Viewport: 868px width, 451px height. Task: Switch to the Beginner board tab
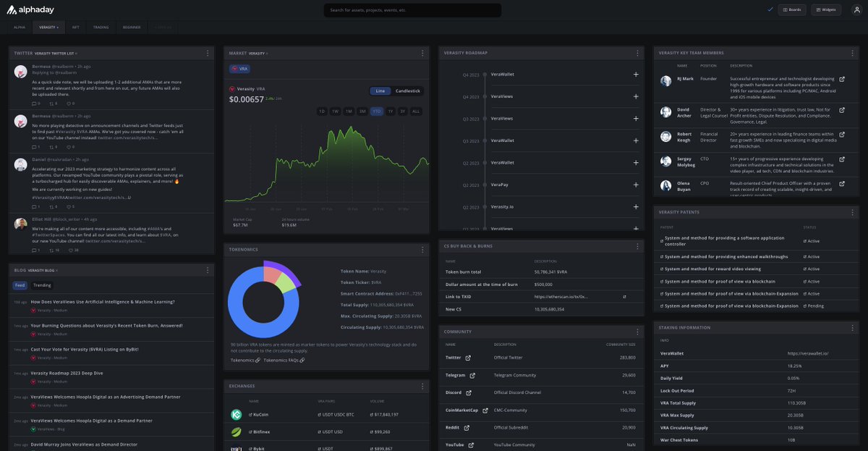[132, 28]
